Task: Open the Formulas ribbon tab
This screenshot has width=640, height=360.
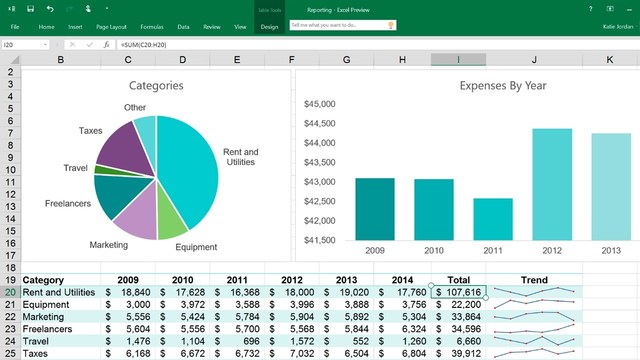Action: (152, 27)
